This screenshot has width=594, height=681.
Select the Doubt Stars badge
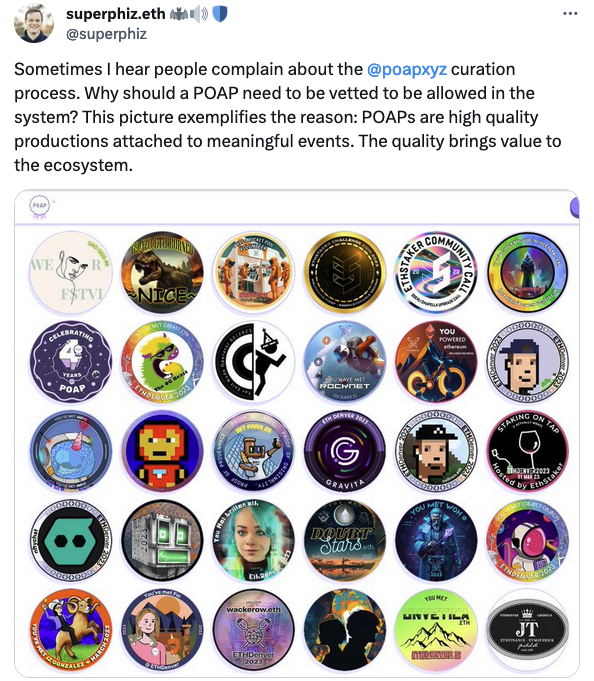(x=345, y=541)
